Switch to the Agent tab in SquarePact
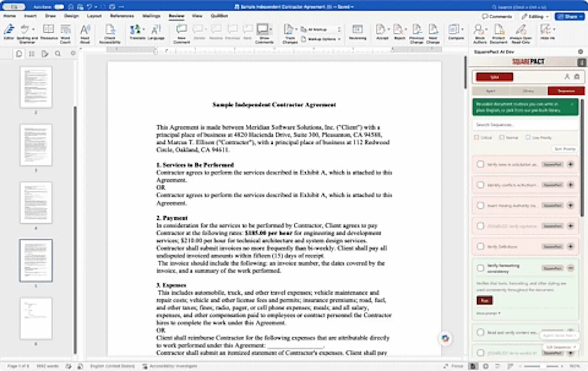Viewport: 588px width, 371px height. [x=491, y=91]
